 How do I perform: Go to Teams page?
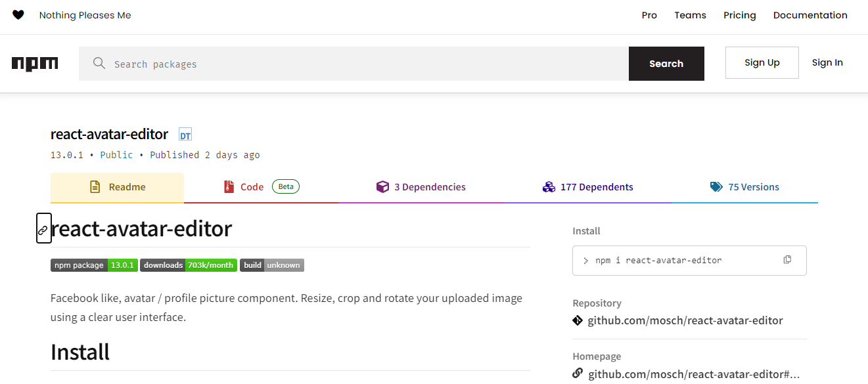[x=690, y=15]
